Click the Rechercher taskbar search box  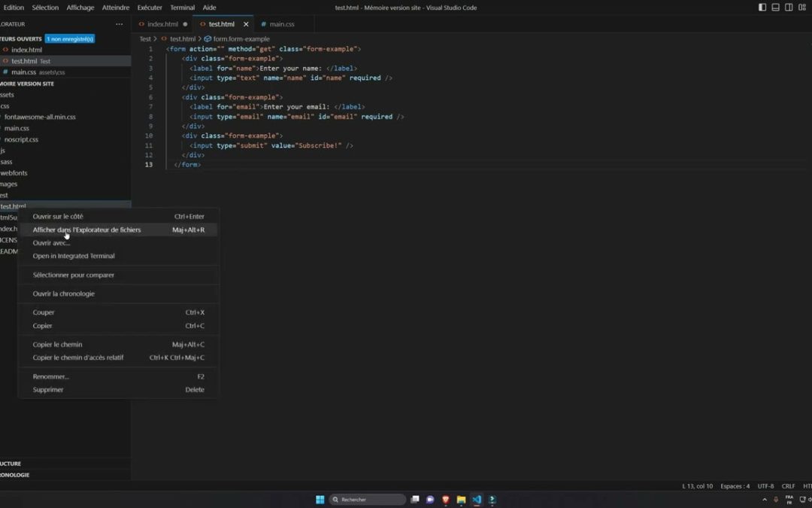(368, 500)
